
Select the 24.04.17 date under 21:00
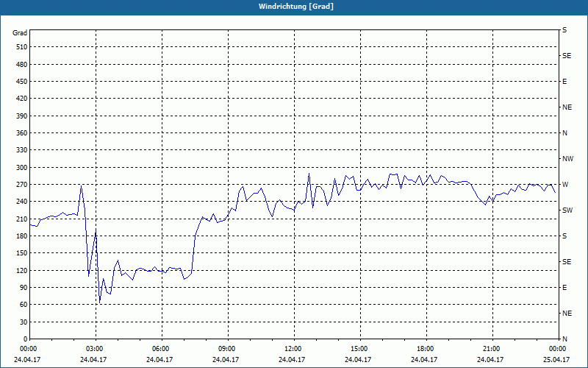coord(490,360)
